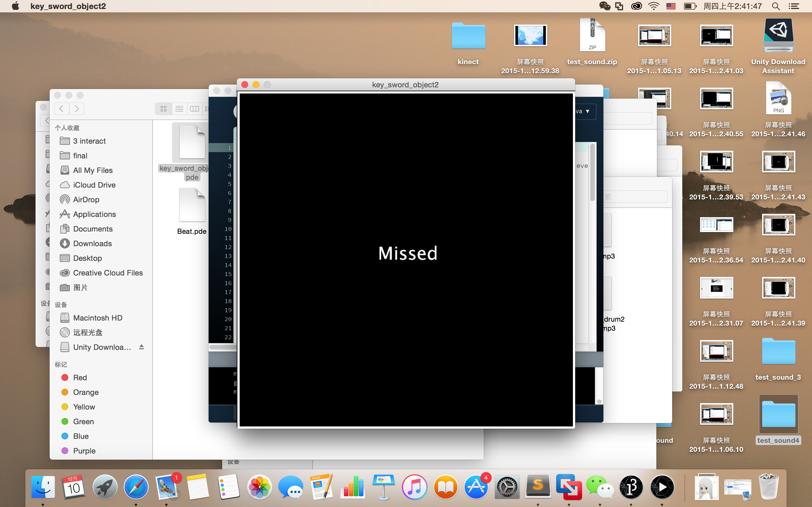Open the input source flag menu
The width and height of the screenshot is (812, 507).
click(671, 6)
